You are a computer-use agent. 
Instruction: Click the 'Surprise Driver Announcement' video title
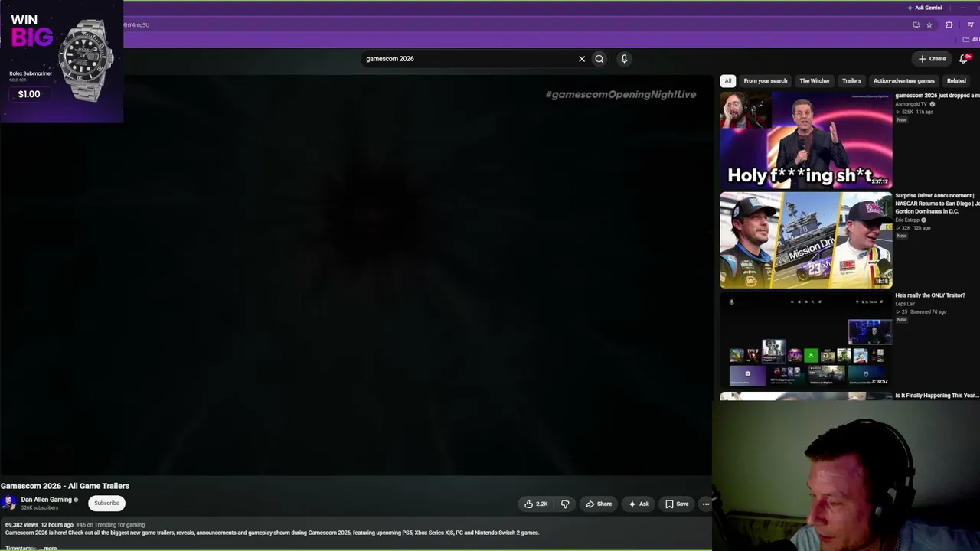pyautogui.click(x=937, y=203)
